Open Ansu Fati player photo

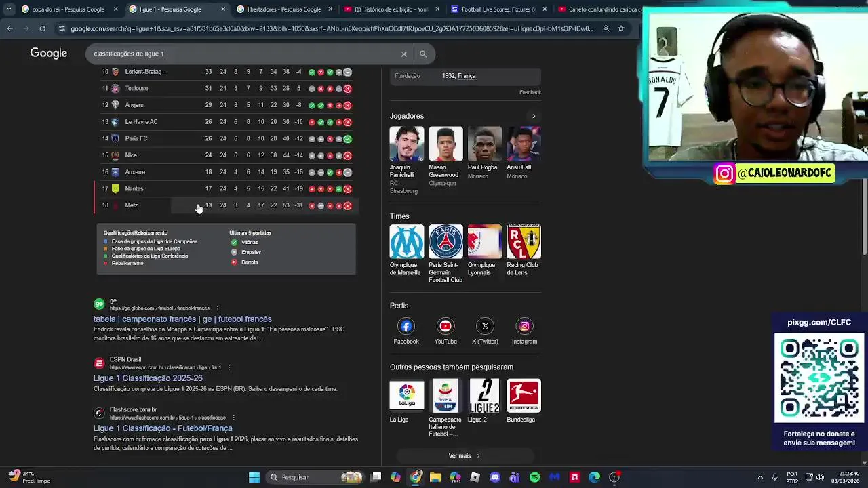[524, 144]
